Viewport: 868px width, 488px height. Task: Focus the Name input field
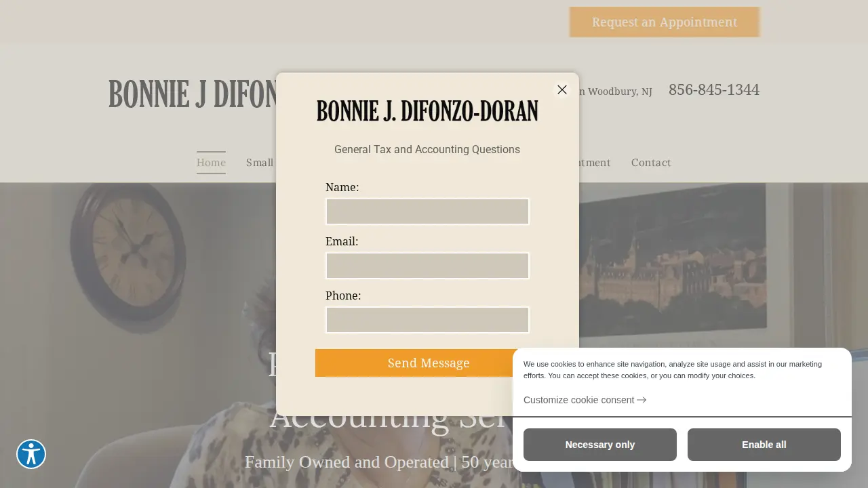click(427, 211)
